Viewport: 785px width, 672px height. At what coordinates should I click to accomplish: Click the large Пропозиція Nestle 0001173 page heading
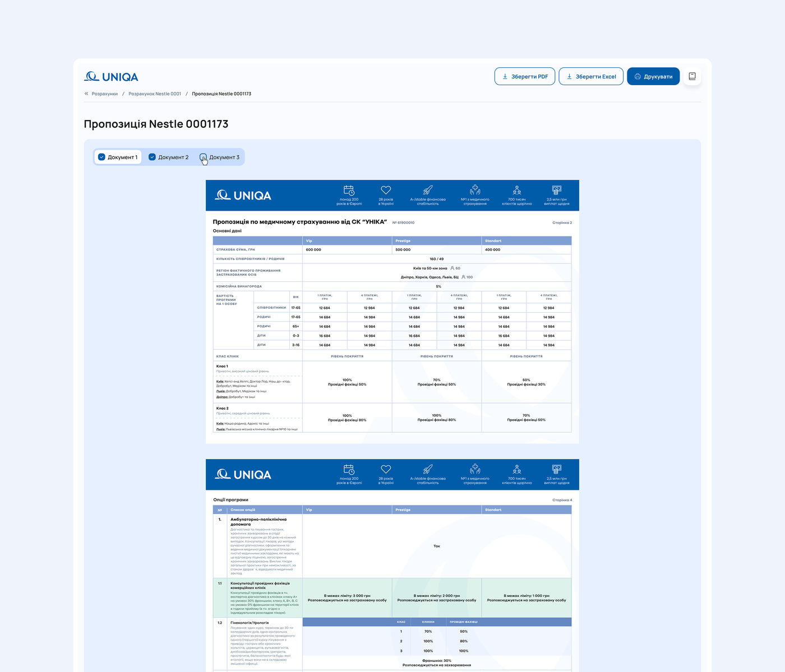[156, 124]
